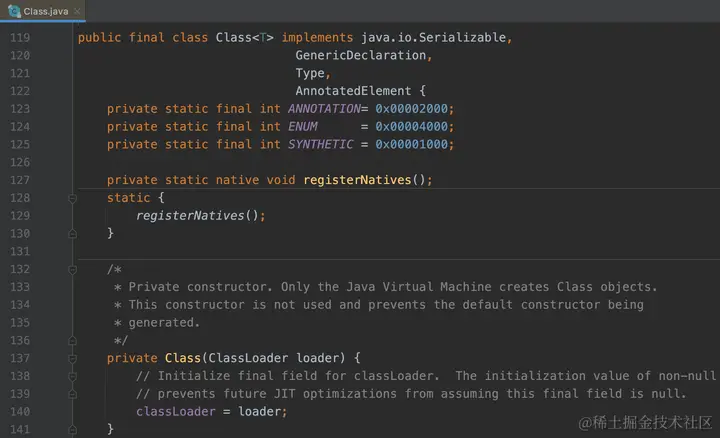720x438 pixels.
Task: Click the Class<T> class name declaration
Action: tap(245, 38)
